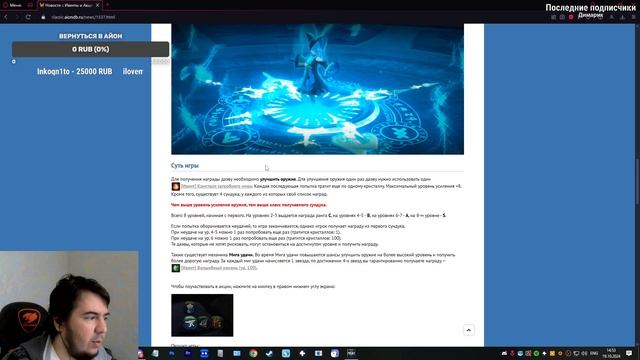
Task: Reload the current page
Action: coord(28,17)
